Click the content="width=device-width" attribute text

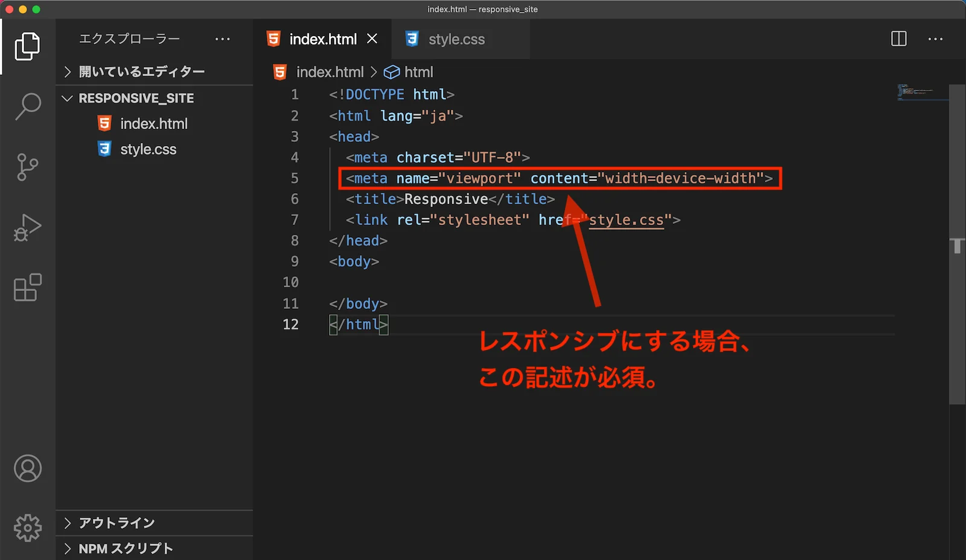pos(647,179)
